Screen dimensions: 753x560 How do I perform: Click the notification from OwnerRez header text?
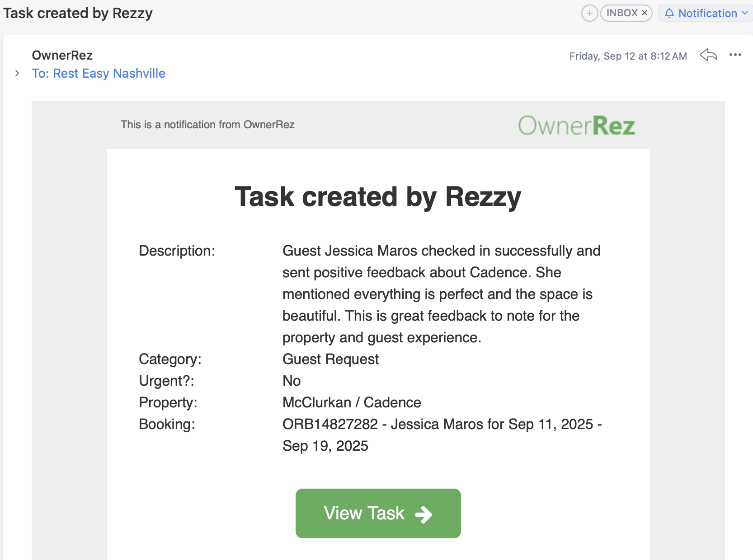[207, 125]
